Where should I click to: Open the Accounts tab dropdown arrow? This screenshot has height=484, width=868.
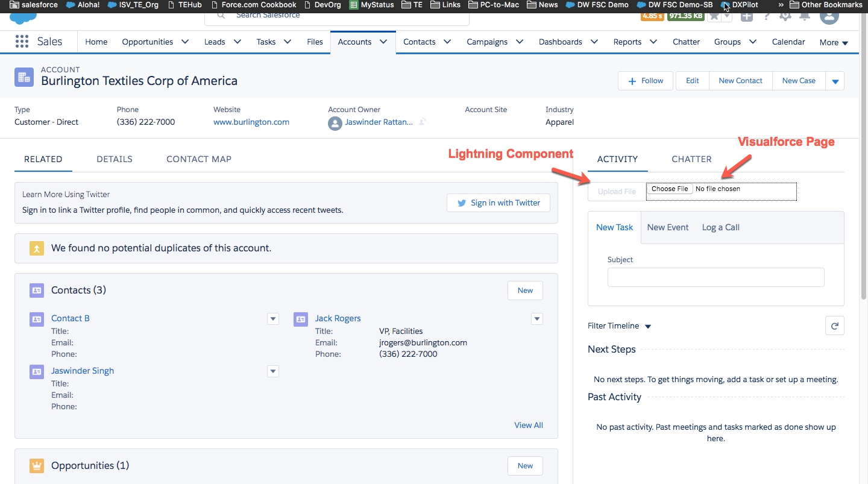point(383,42)
